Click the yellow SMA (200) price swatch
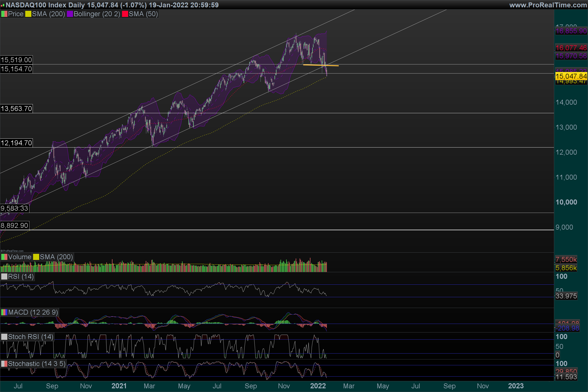588x392 pixels. tap(28, 14)
